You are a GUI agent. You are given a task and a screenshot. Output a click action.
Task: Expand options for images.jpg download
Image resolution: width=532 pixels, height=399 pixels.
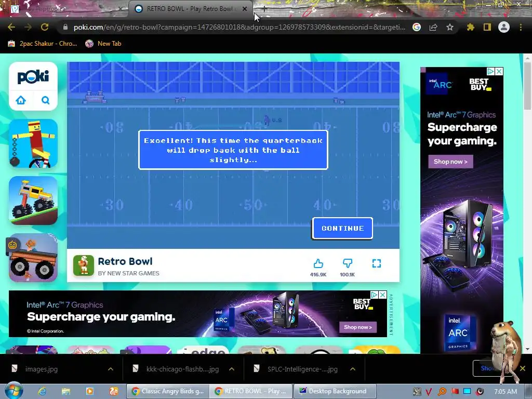pos(111,369)
